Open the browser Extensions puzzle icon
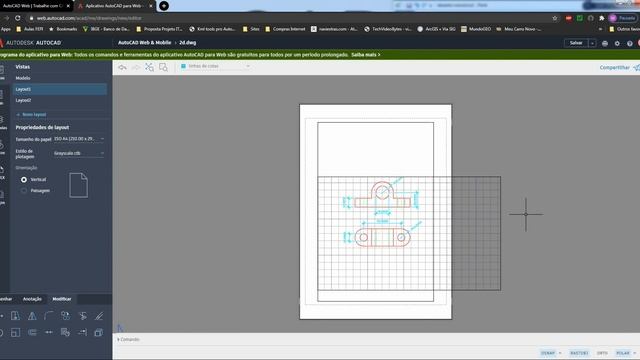Viewport: 640px width, 360px height. point(602,18)
